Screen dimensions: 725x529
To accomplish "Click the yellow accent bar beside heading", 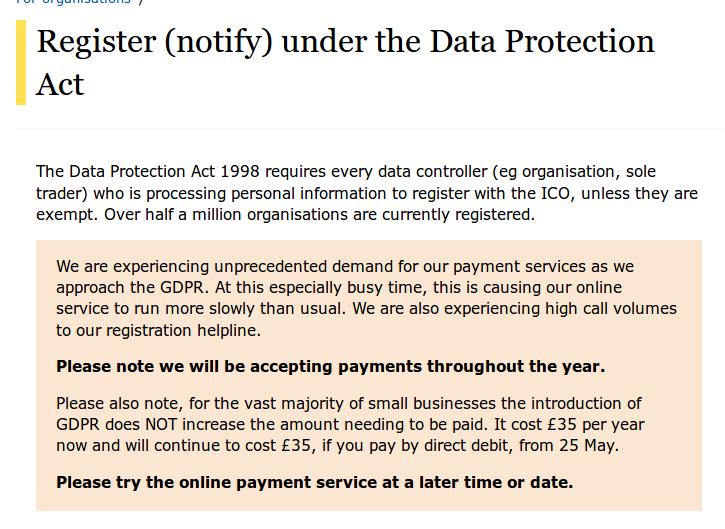I will [x=21, y=62].
